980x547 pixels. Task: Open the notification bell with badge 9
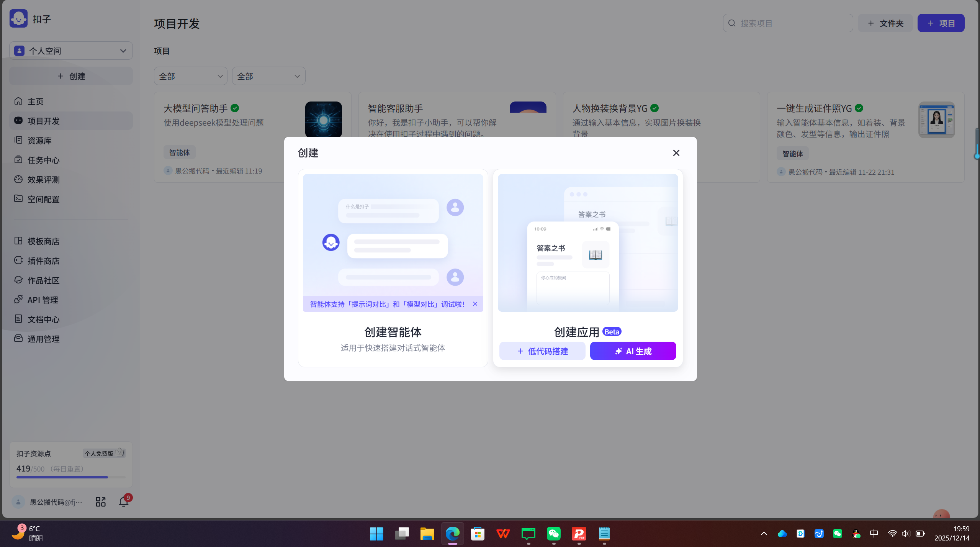point(123,501)
